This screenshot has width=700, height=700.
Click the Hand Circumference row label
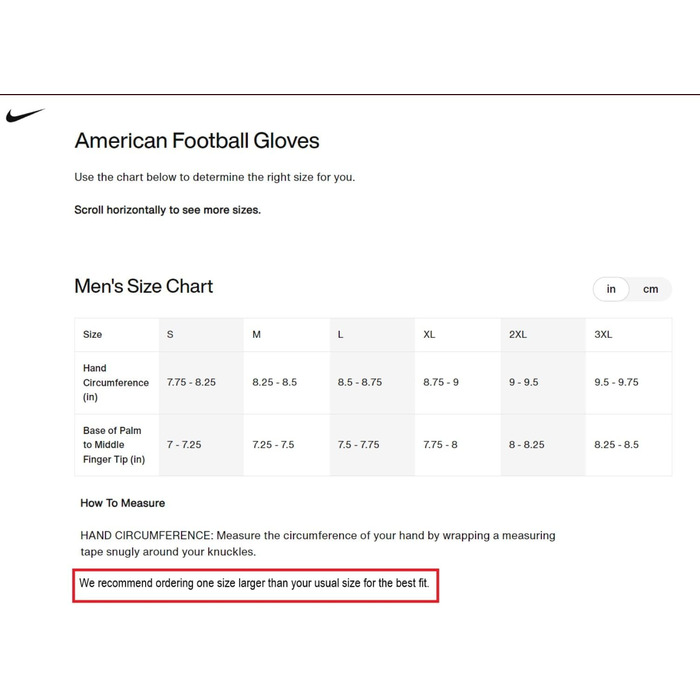116,383
